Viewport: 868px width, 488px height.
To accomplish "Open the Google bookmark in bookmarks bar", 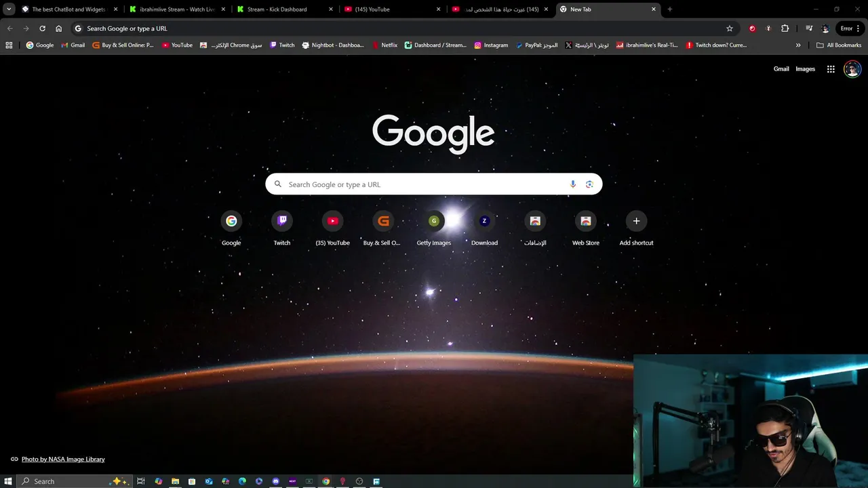I will tap(40, 45).
